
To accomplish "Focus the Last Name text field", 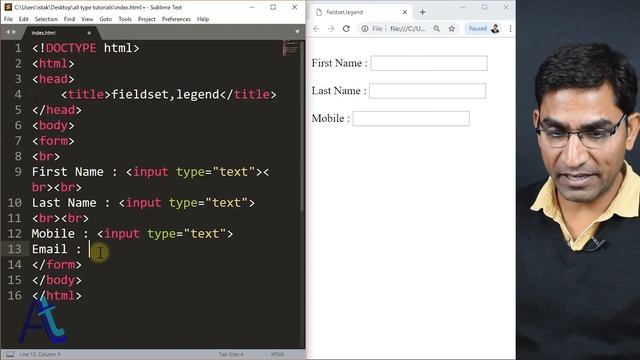I will click(x=427, y=91).
